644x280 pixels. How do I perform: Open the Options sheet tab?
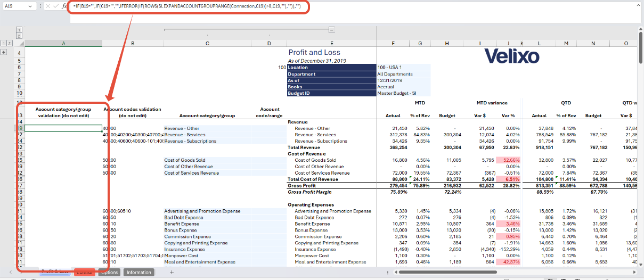click(109, 273)
